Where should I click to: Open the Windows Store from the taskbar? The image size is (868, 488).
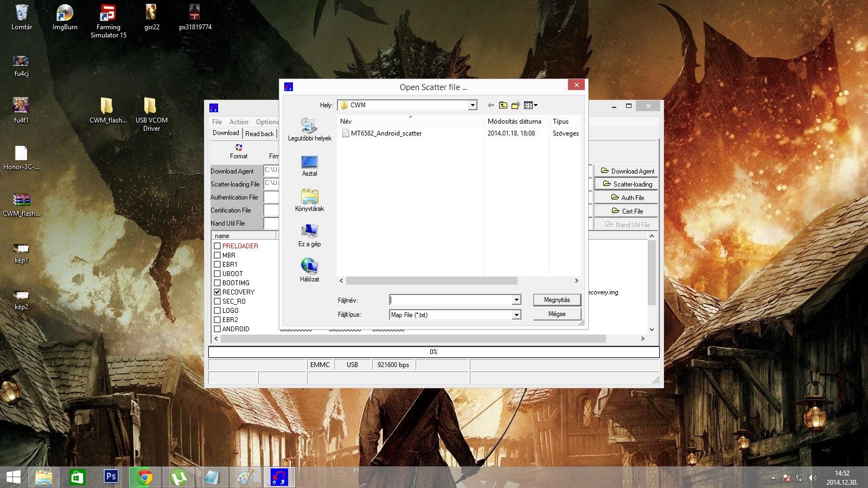(x=78, y=477)
